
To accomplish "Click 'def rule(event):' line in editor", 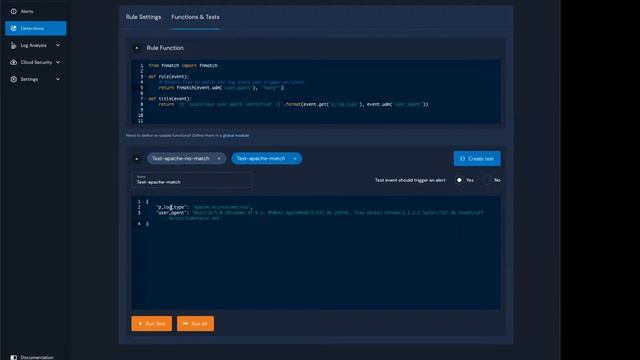I will point(169,76).
